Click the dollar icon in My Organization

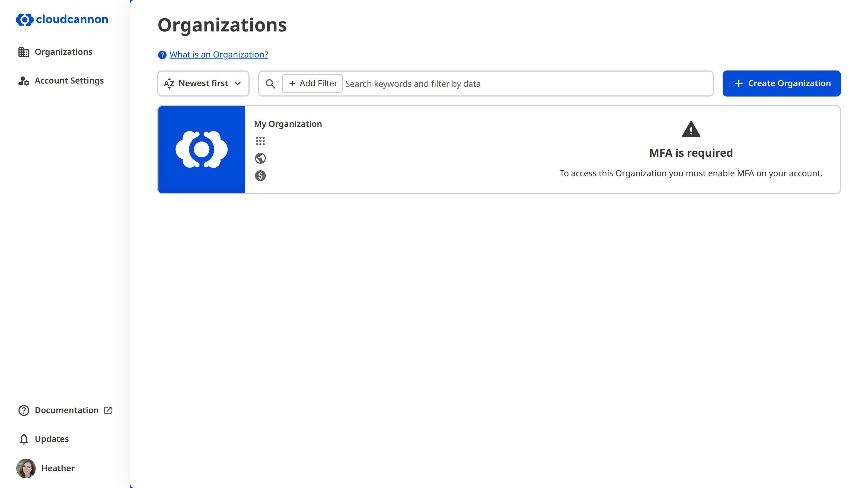[x=260, y=176]
